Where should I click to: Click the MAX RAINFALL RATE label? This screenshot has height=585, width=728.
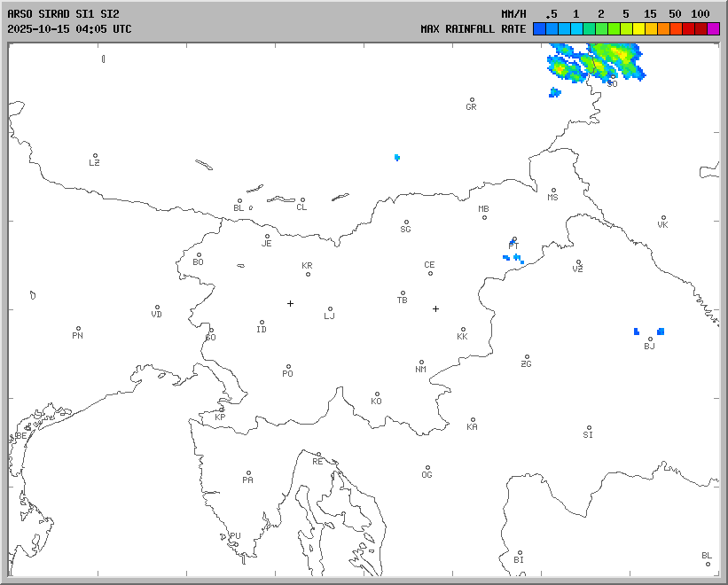tap(473, 29)
